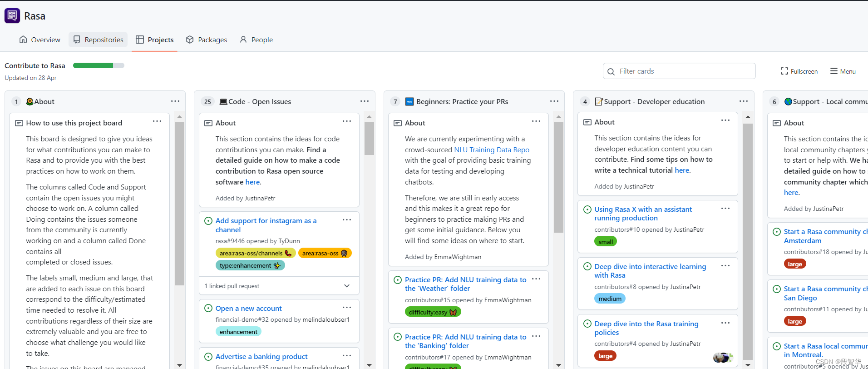Click open issue icon on Rasa training policies card
This screenshot has width=868, height=369.
[587, 324]
